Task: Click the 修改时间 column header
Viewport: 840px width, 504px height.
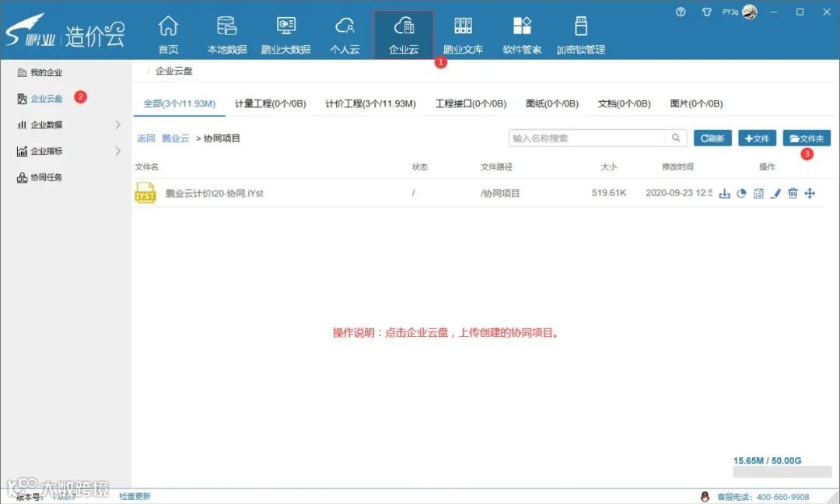Action: point(677,166)
